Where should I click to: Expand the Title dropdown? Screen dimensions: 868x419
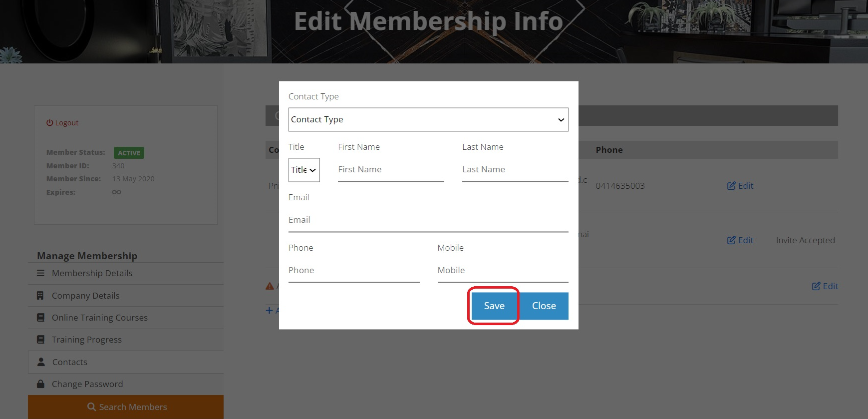tap(303, 170)
